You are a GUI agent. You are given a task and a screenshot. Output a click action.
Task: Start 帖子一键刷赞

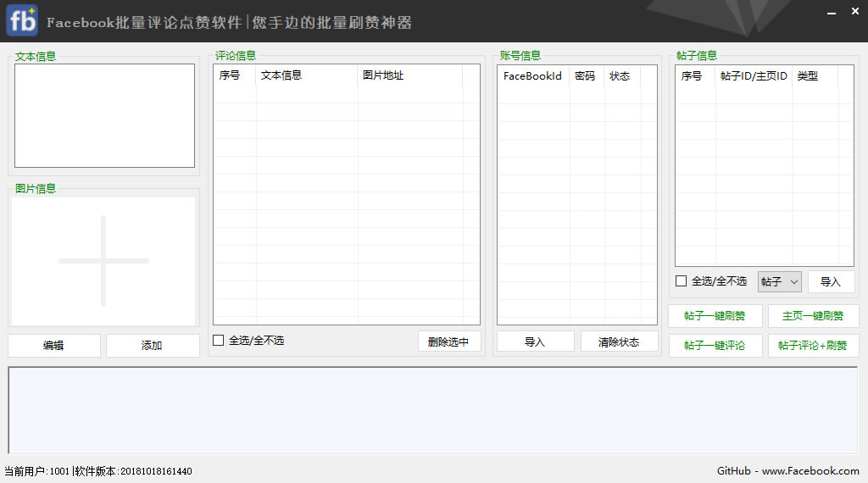[x=715, y=316]
